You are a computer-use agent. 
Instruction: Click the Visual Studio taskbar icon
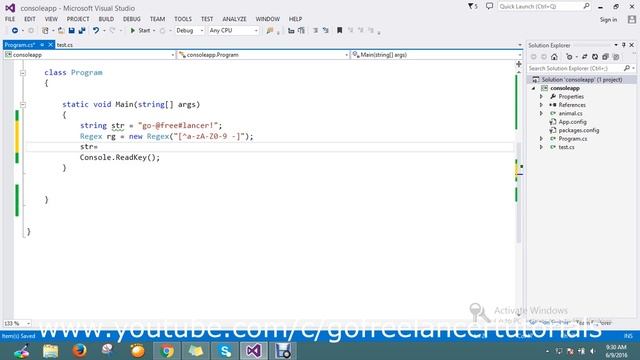[x=253, y=351]
